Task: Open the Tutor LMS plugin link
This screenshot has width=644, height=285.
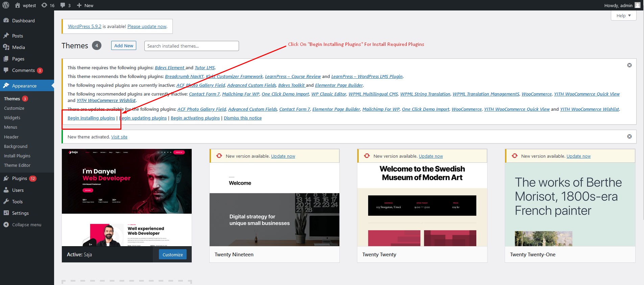Action: [205, 68]
